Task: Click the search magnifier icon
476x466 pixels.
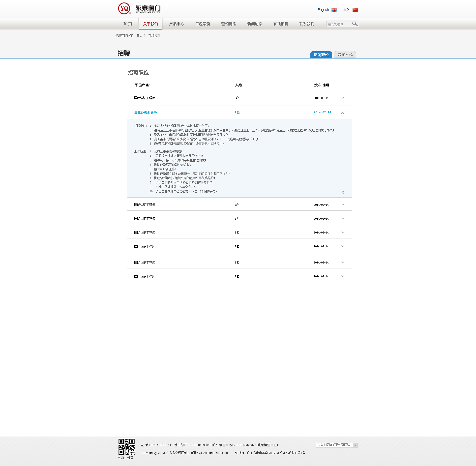Action: click(355, 24)
